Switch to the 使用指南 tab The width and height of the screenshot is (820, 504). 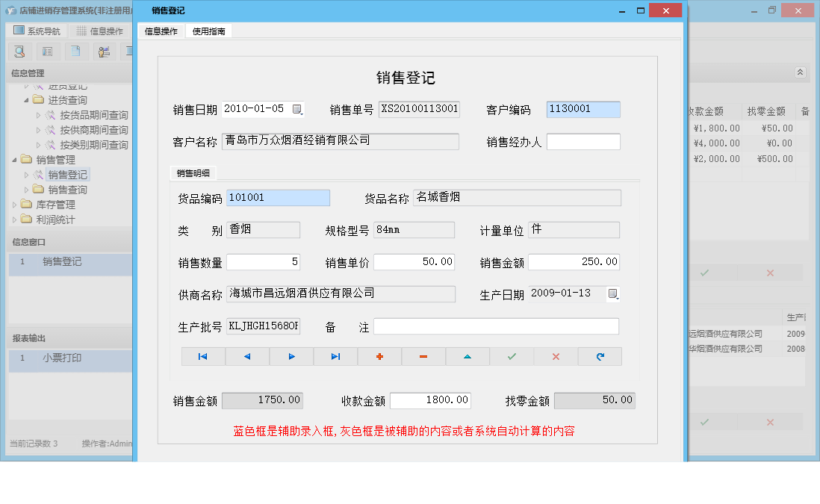[x=208, y=31]
